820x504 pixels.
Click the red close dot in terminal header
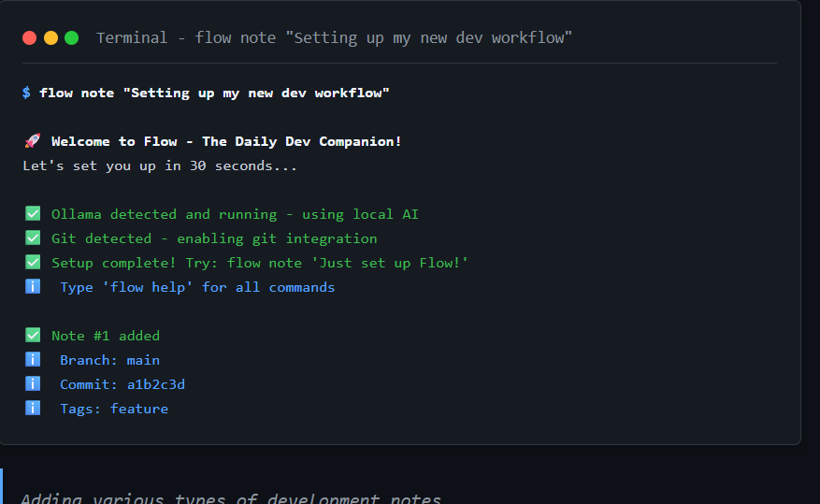point(29,38)
